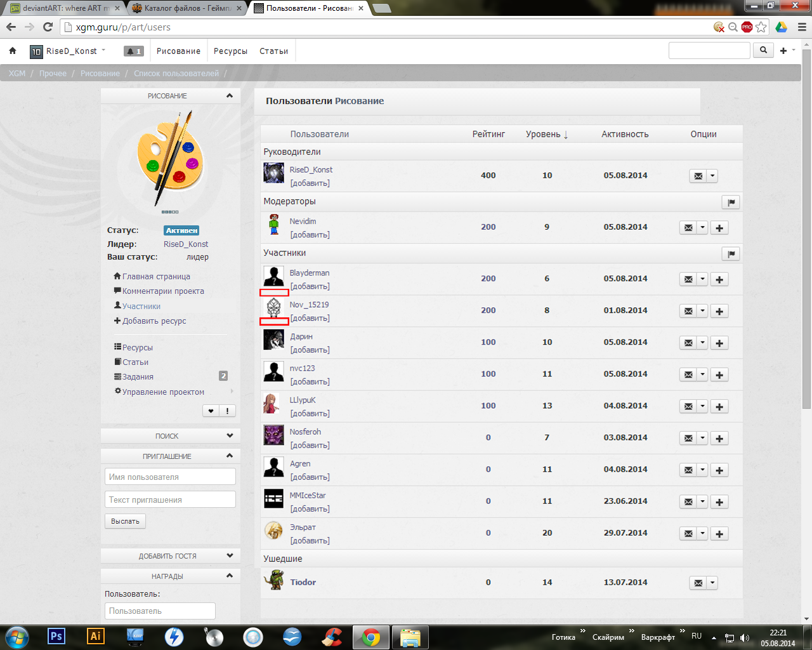Image resolution: width=812 pixels, height=650 pixels.
Task: Open the Windows Start menu
Action: coord(16,637)
